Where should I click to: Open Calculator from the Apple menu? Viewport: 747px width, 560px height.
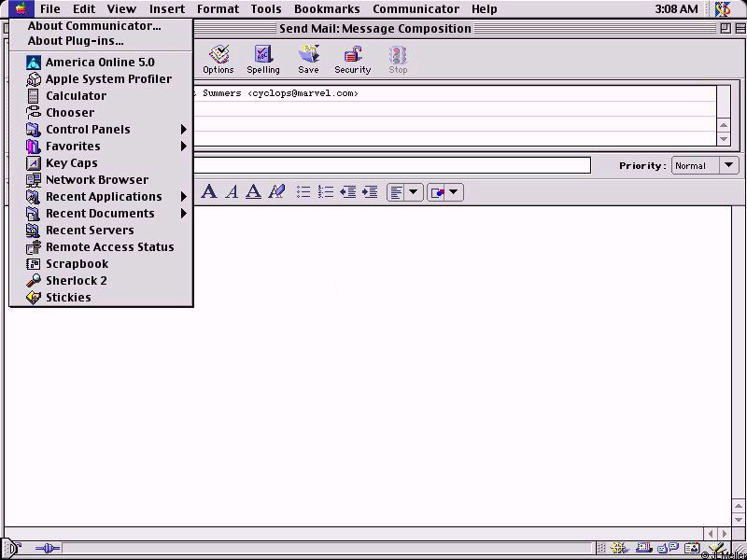click(x=101, y=96)
